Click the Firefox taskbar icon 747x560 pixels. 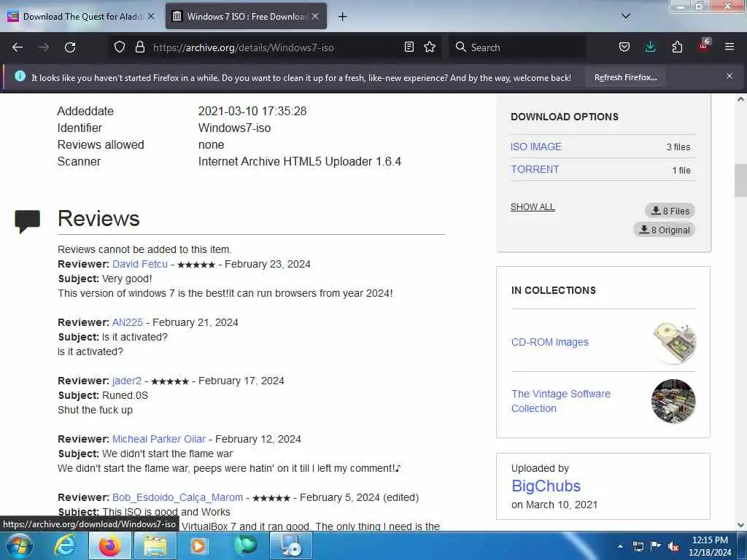[x=109, y=545]
